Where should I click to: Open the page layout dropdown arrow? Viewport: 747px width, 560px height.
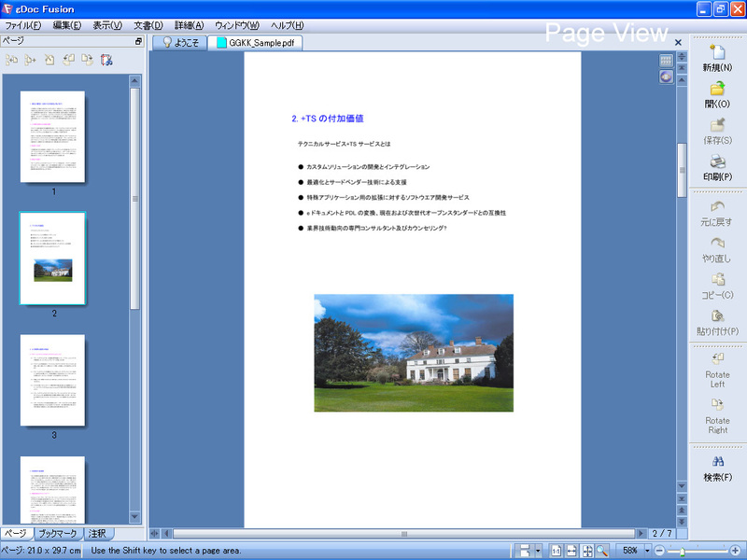point(538,551)
